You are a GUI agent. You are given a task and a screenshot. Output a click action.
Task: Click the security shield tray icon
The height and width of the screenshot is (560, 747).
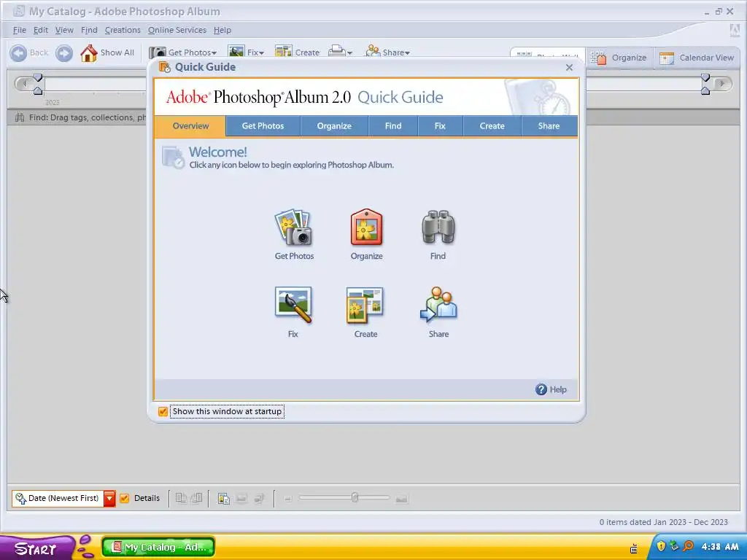(x=661, y=545)
